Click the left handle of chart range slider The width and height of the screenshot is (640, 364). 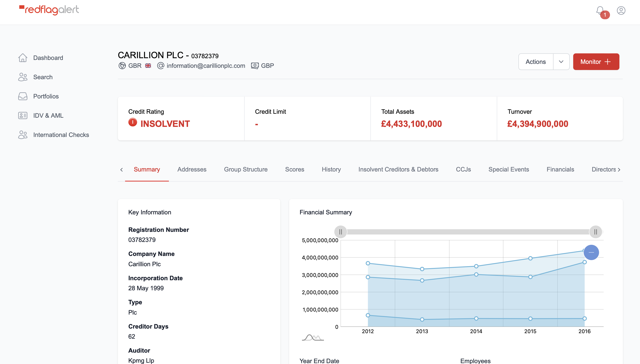click(x=340, y=232)
